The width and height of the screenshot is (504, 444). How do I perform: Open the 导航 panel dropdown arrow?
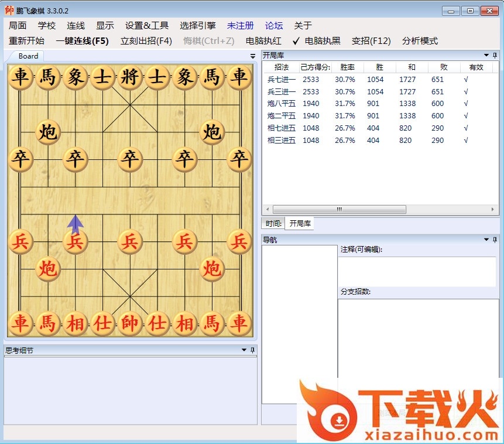coord(486,240)
